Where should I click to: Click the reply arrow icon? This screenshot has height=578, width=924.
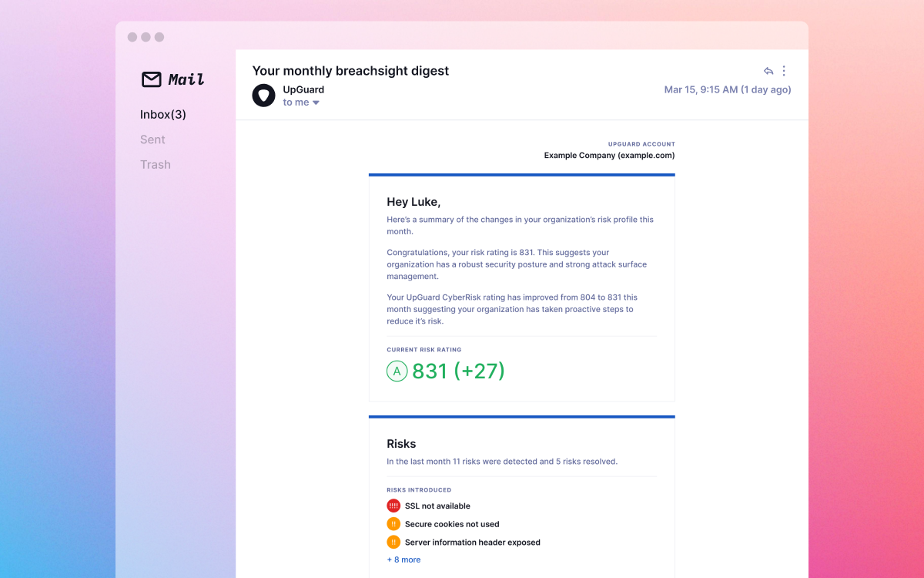(x=768, y=70)
